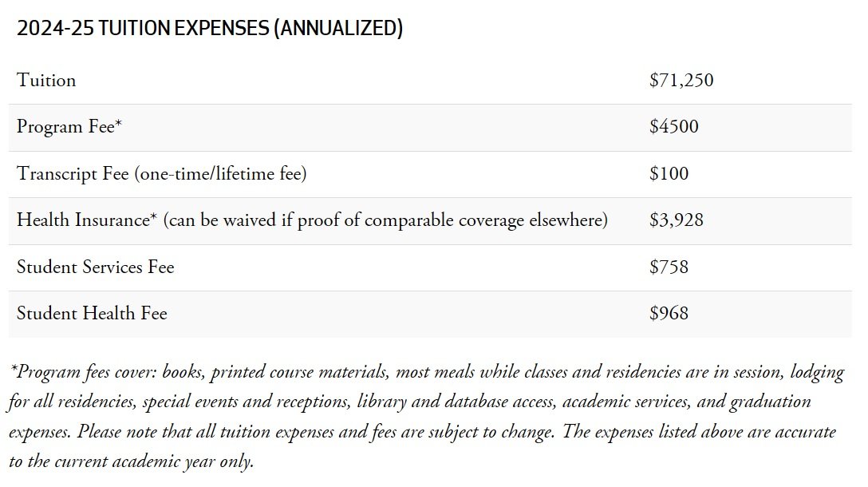The height and width of the screenshot is (487, 868).
Task: Click the Transcript Fee label
Action: (73, 173)
